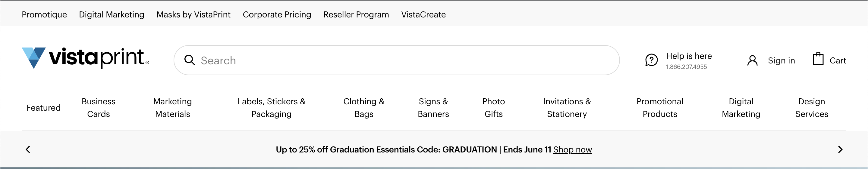
Task: Click the shopping bag cart icon
Action: coord(818,59)
